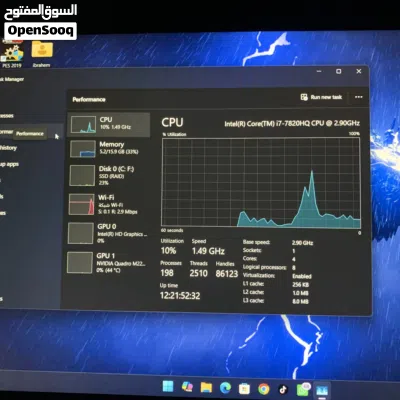The image size is (400, 400).
Task: Go to the Startup apps page
Action: click(x=9, y=164)
